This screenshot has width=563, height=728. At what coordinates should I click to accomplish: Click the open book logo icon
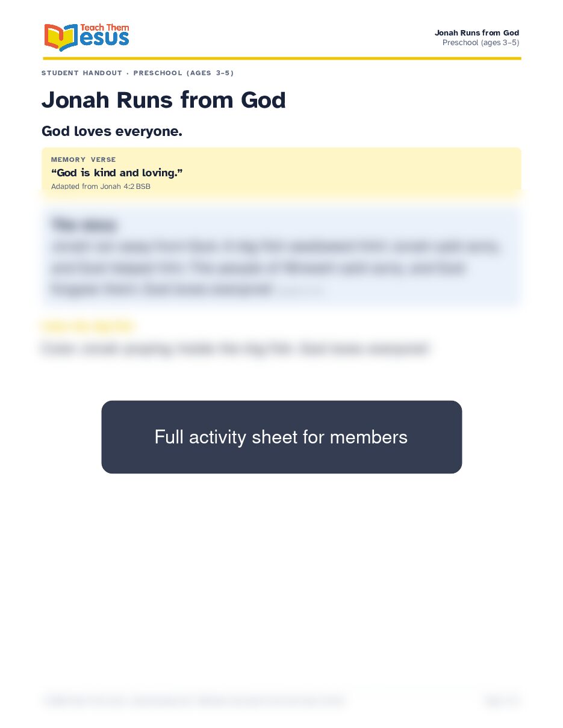click(x=61, y=37)
